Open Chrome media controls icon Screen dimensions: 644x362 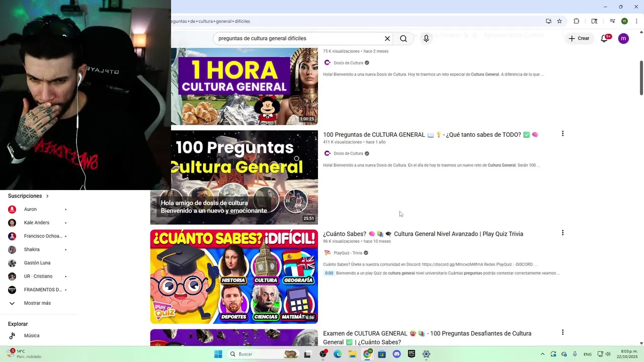coord(612,21)
